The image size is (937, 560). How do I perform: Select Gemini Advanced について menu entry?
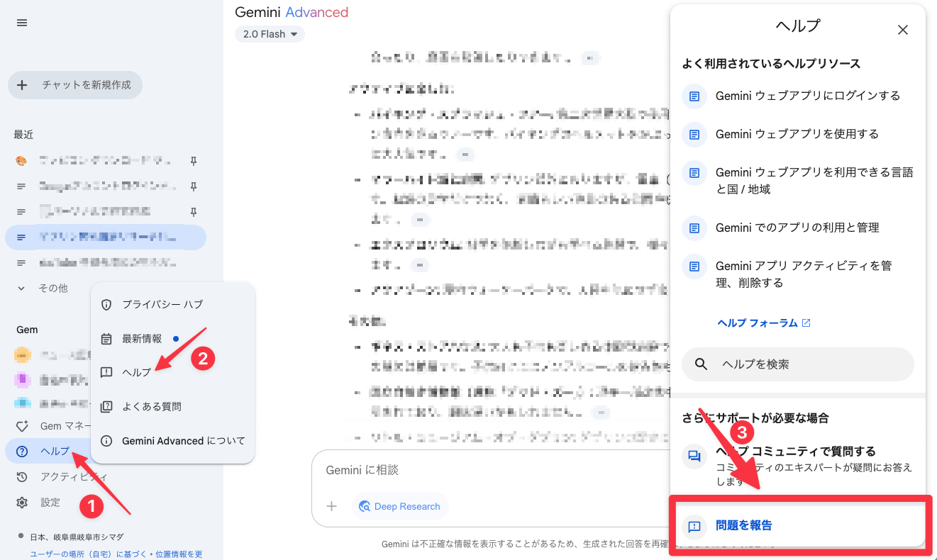(x=172, y=441)
